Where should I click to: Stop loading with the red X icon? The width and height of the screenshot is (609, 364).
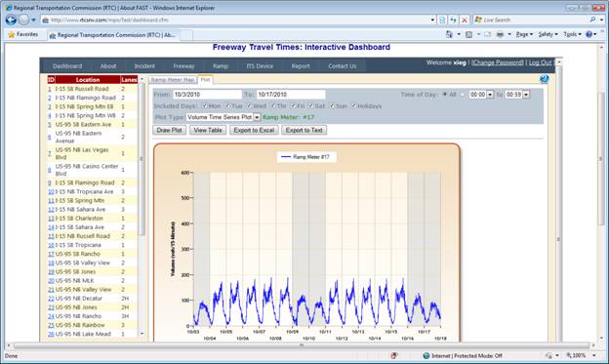point(465,20)
